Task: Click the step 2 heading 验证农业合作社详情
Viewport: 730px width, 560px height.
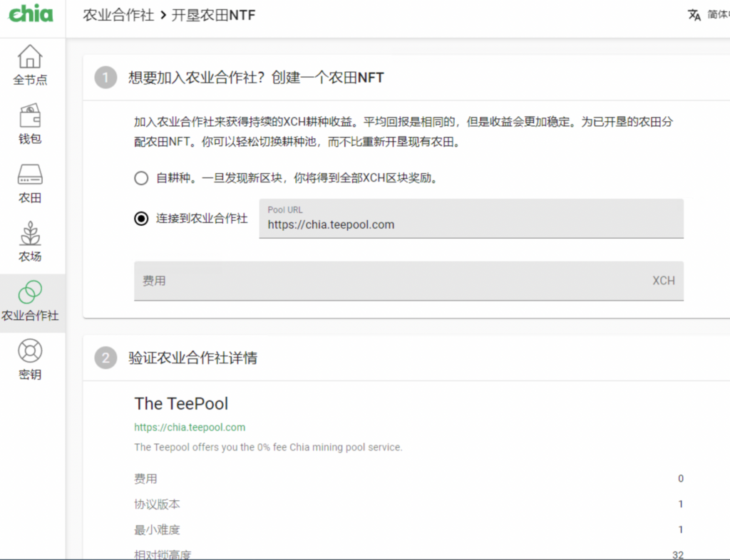Action: click(192, 358)
